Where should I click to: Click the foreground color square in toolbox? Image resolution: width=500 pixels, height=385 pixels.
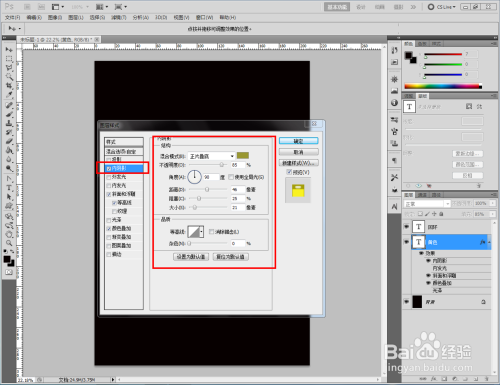click(x=7, y=259)
